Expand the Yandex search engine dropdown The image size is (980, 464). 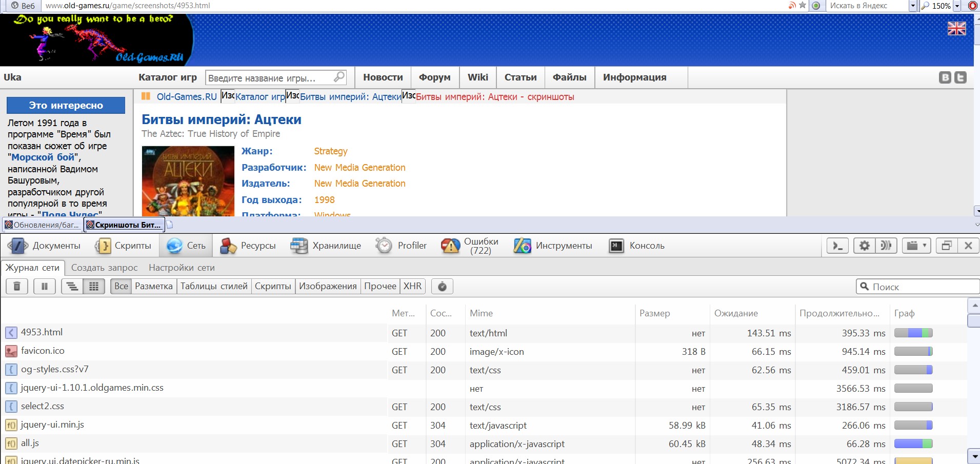[913, 6]
